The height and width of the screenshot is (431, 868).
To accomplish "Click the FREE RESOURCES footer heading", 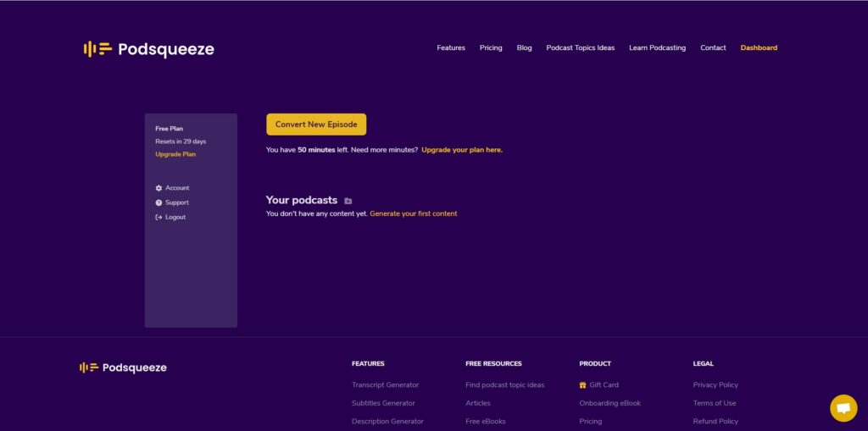I will [494, 364].
